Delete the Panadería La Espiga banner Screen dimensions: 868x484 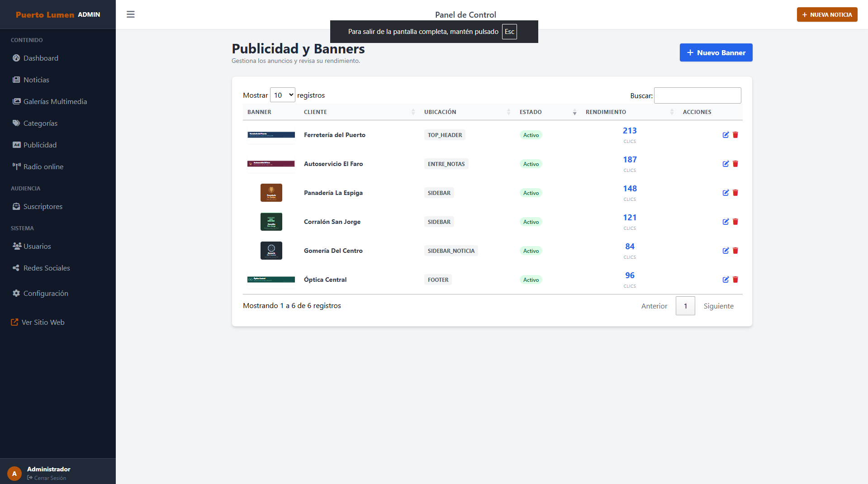tap(735, 193)
